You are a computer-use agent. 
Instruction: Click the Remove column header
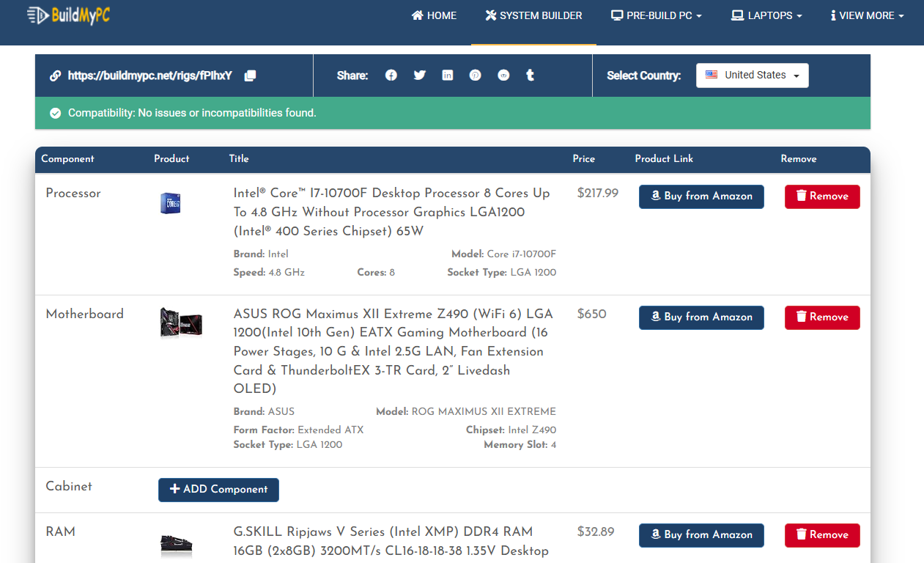799,159
